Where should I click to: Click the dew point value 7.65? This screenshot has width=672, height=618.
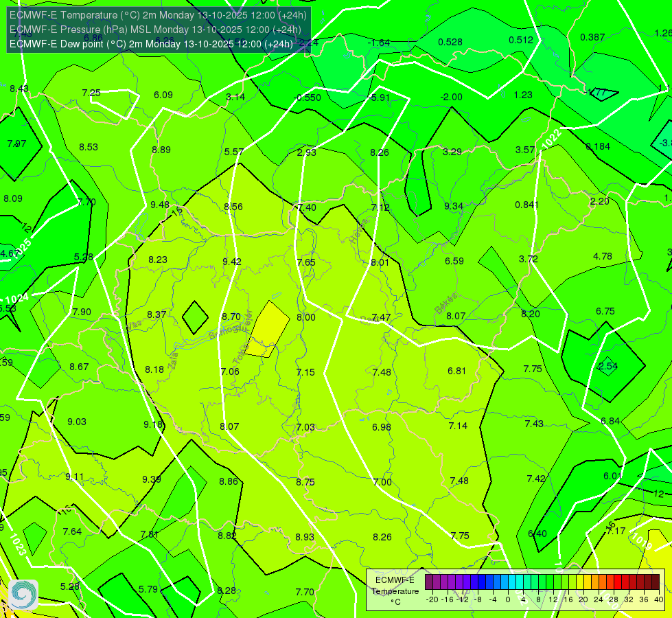pyautogui.click(x=306, y=262)
